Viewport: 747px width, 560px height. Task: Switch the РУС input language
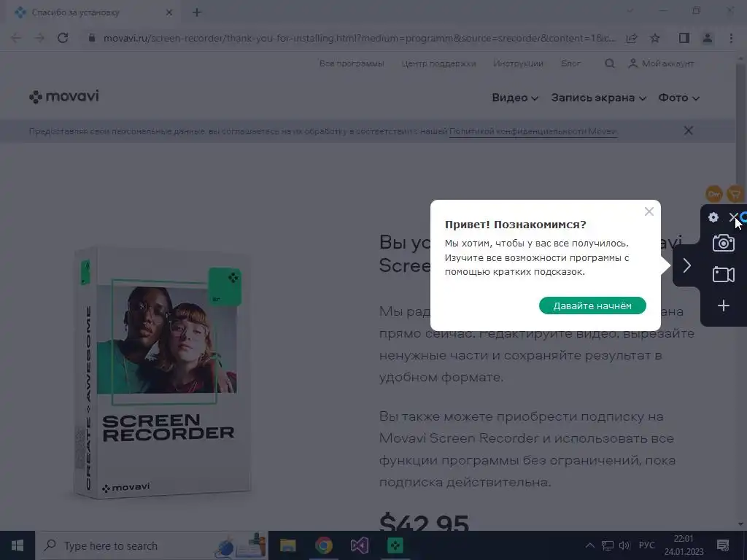(x=646, y=545)
